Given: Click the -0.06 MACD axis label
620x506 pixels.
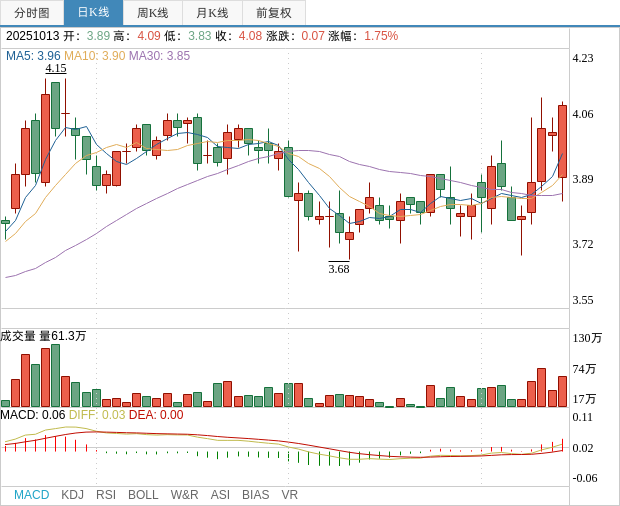Looking at the screenshot, I should coord(585,478).
